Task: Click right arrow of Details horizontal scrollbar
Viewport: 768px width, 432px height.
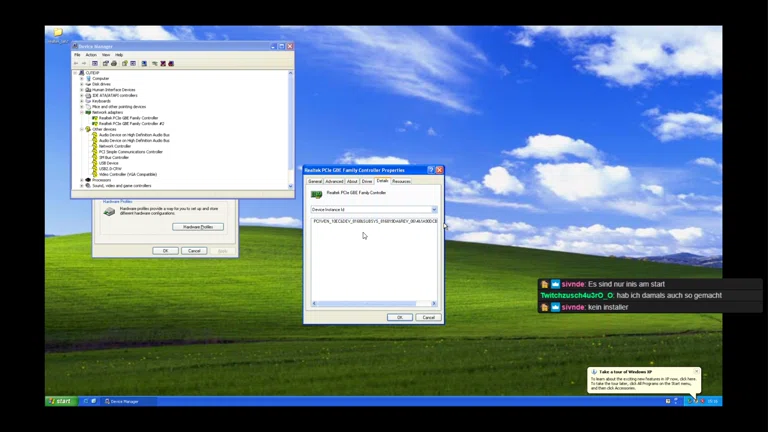Action: (434, 304)
